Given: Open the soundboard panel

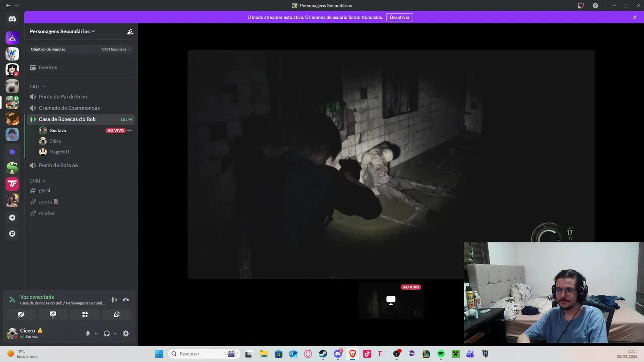Looking at the screenshot, I should click(x=117, y=314).
